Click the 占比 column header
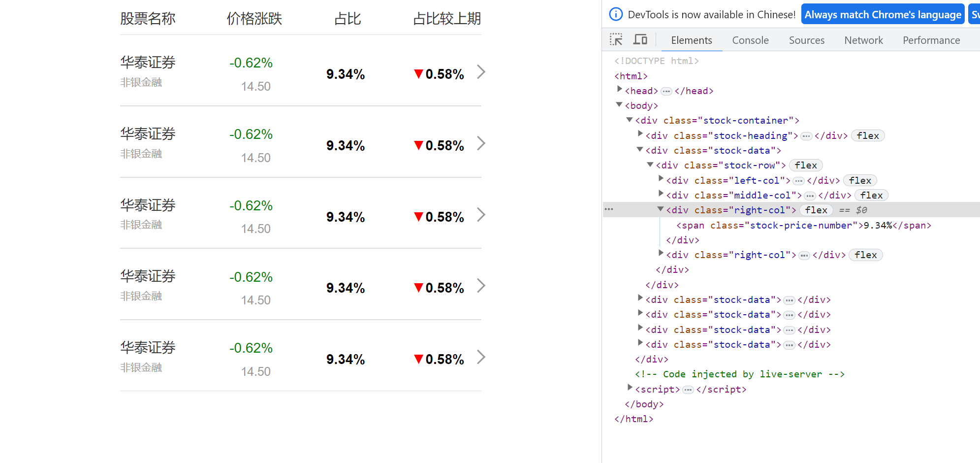980x463 pixels. coord(348,19)
